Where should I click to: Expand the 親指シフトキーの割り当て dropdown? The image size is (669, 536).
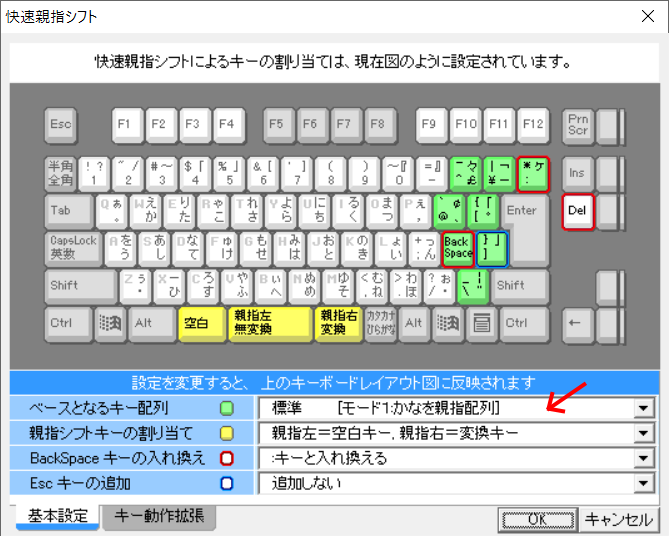640,434
